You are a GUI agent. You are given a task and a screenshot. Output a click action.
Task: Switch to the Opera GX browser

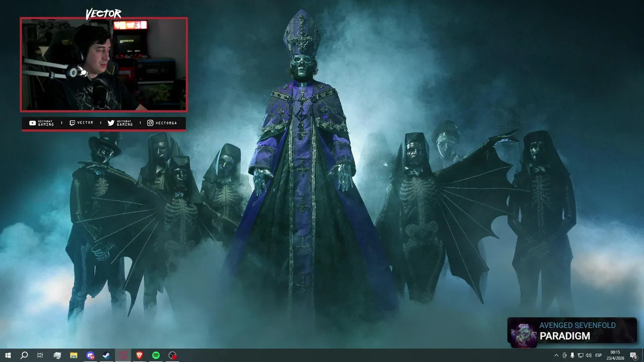(123, 355)
